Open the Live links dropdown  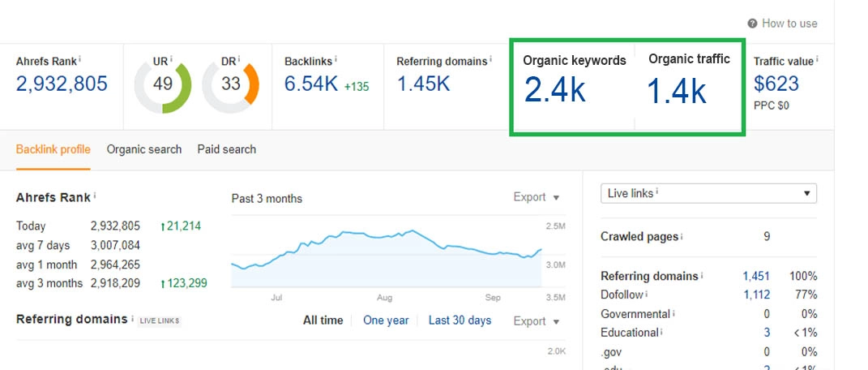click(708, 193)
